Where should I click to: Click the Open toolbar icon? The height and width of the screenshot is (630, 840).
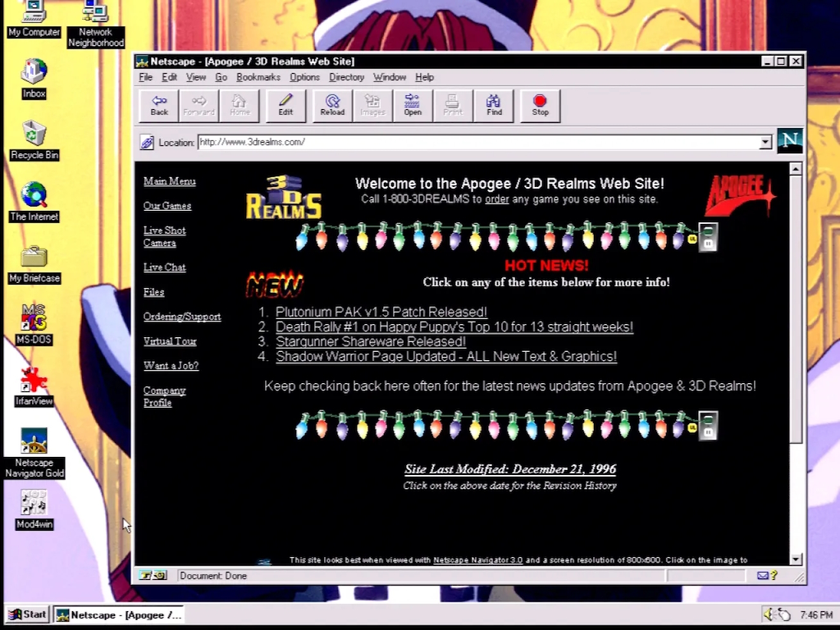click(x=413, y=105)
